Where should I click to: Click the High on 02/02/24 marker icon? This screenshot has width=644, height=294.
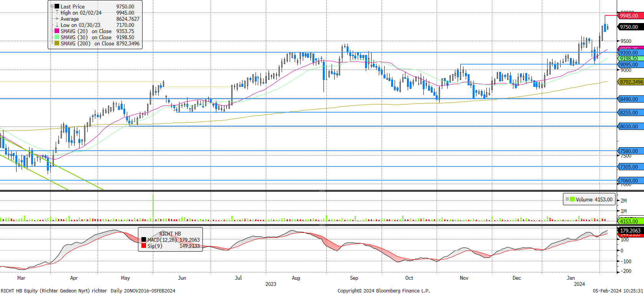tap(57, 13)
